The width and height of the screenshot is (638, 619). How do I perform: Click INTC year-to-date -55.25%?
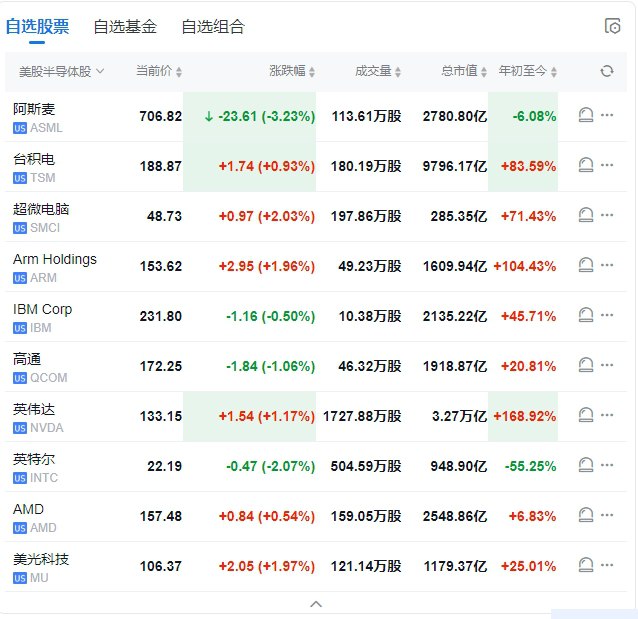click(530, 466)
